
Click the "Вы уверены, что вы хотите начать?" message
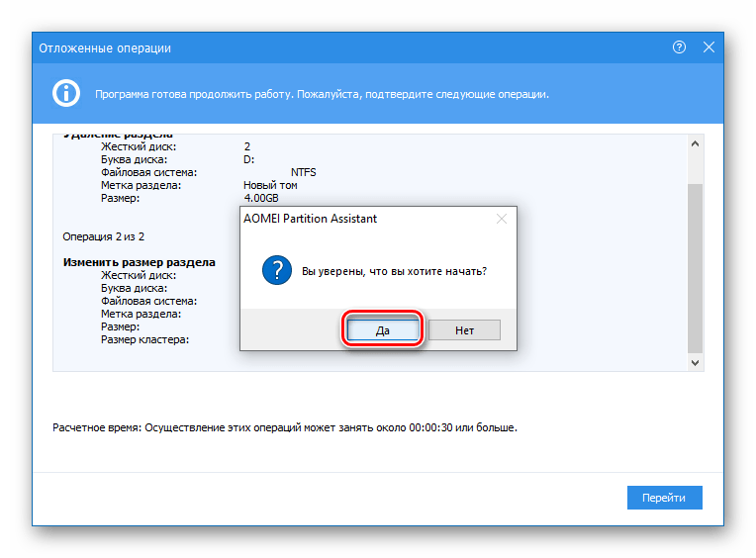[395, 271]
